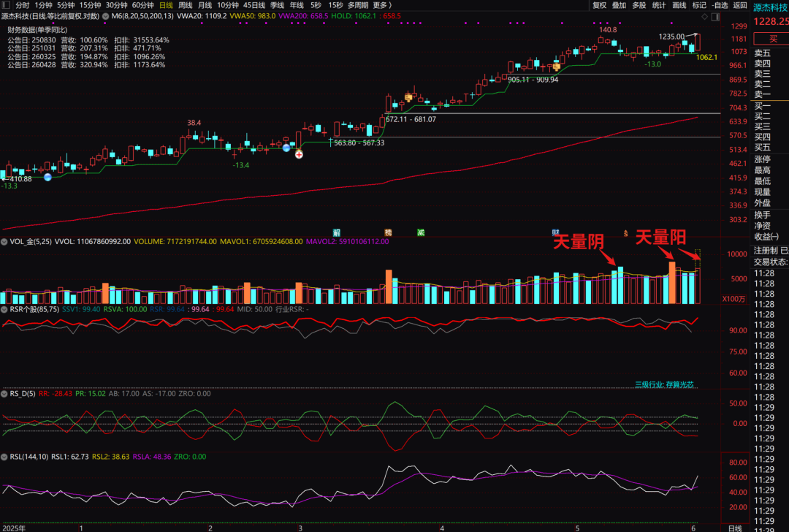Click the 672.11 - 681.07 gap label
Image resolution: width=789 pixels, height=532 pixels.
coord(411,119)
